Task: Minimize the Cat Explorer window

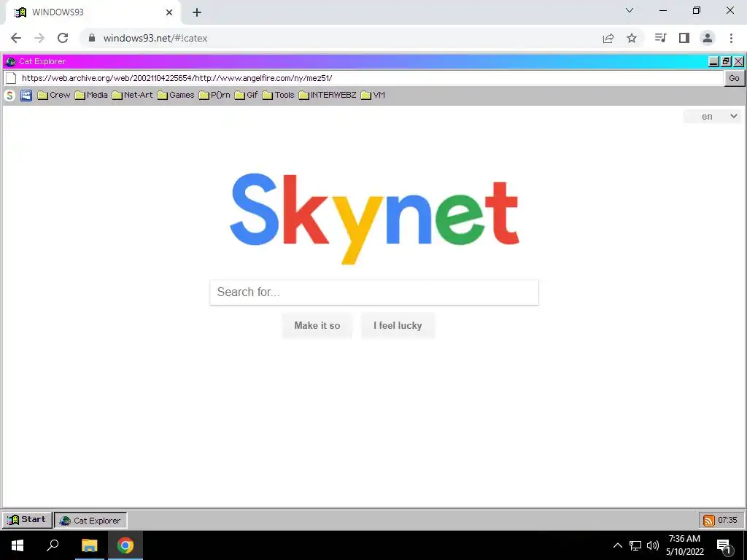Action: [713, 61]
